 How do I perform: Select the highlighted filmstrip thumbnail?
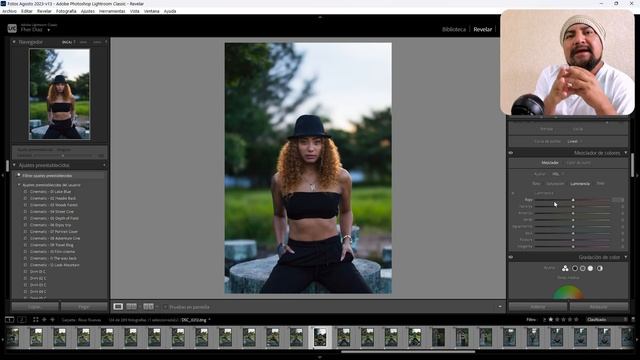[x=320, y=337]
